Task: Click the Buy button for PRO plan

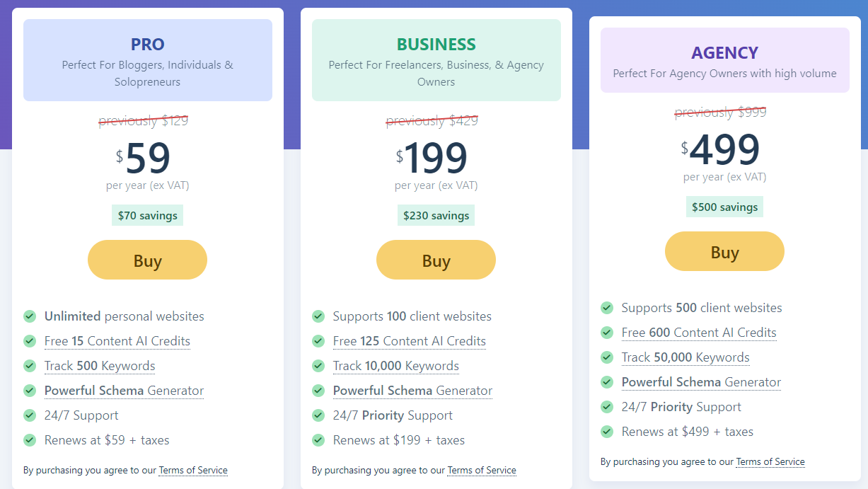Action: point(147,260)
